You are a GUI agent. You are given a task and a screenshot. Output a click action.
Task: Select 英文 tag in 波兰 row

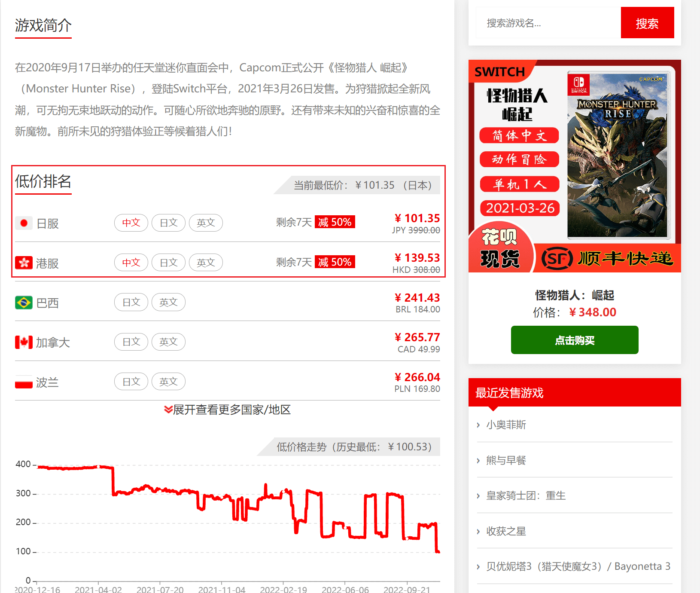click(x=168, y=382)
